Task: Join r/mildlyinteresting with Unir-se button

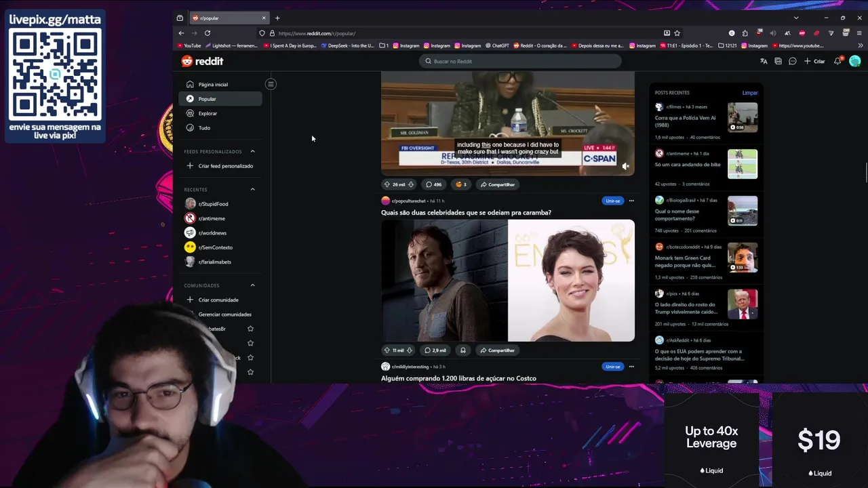Action: (612, 367)
